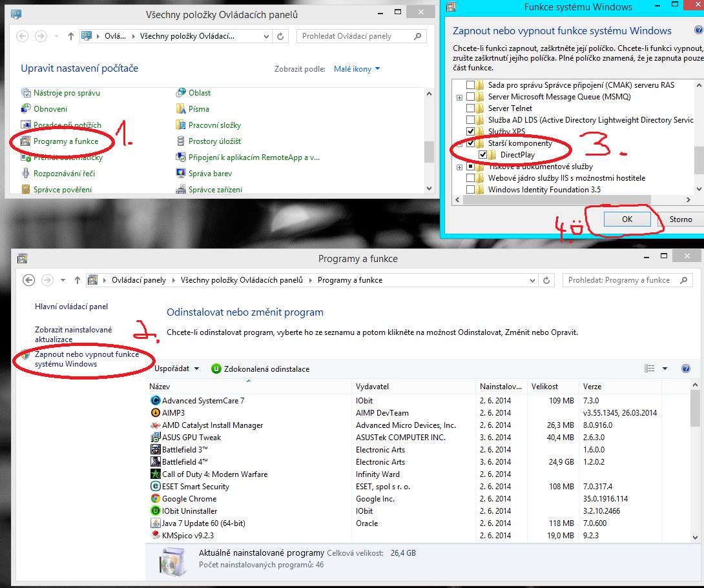Select Java 7 Update 60 icon
Screen dimensions: 704x588
[156, 523]
